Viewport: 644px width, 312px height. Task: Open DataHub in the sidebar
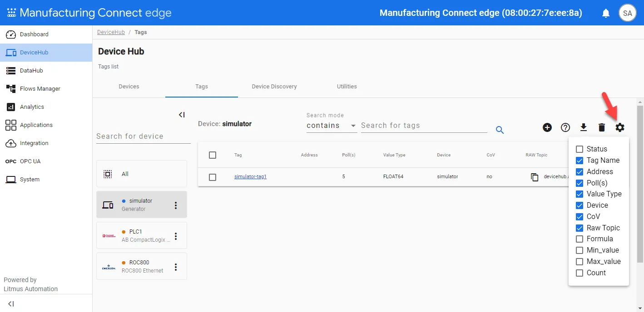click(x=46, y=71)
